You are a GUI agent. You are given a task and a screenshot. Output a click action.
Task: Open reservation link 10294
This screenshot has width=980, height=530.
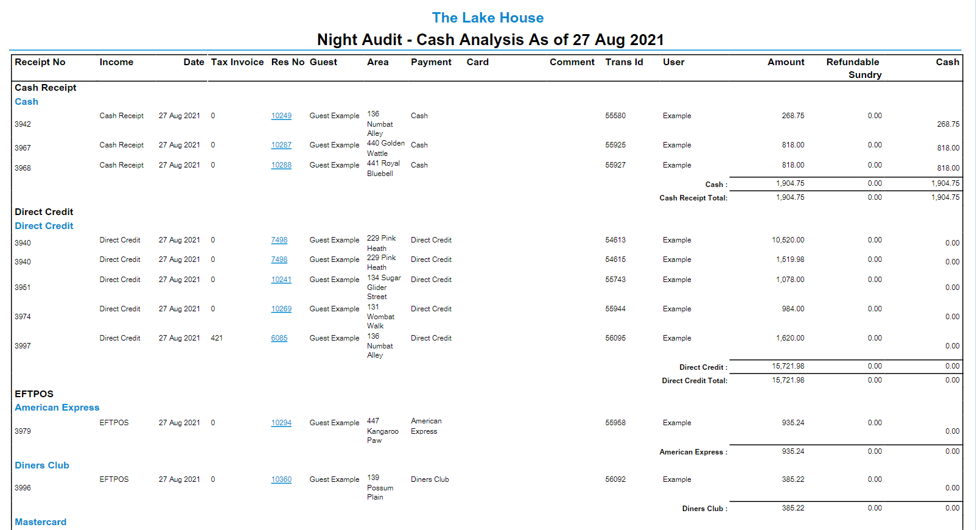point(281,423)
